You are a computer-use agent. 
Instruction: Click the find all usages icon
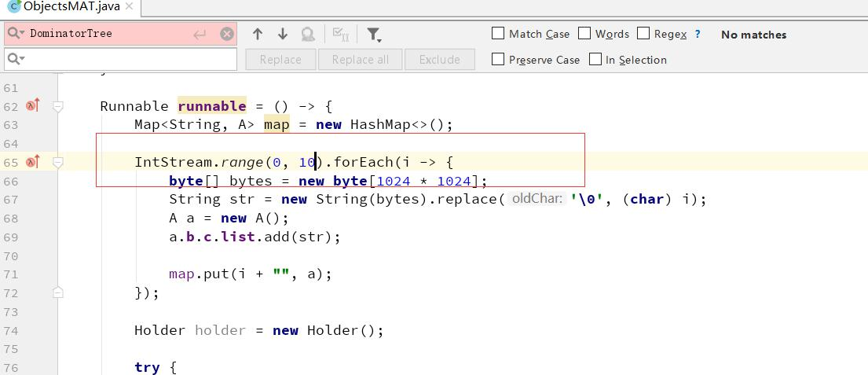point(308,35)
